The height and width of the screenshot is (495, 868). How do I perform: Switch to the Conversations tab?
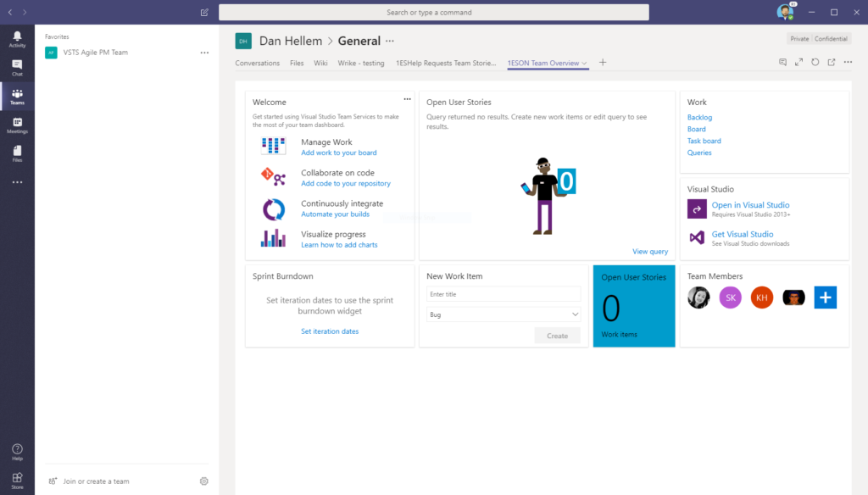pos(257,64)
